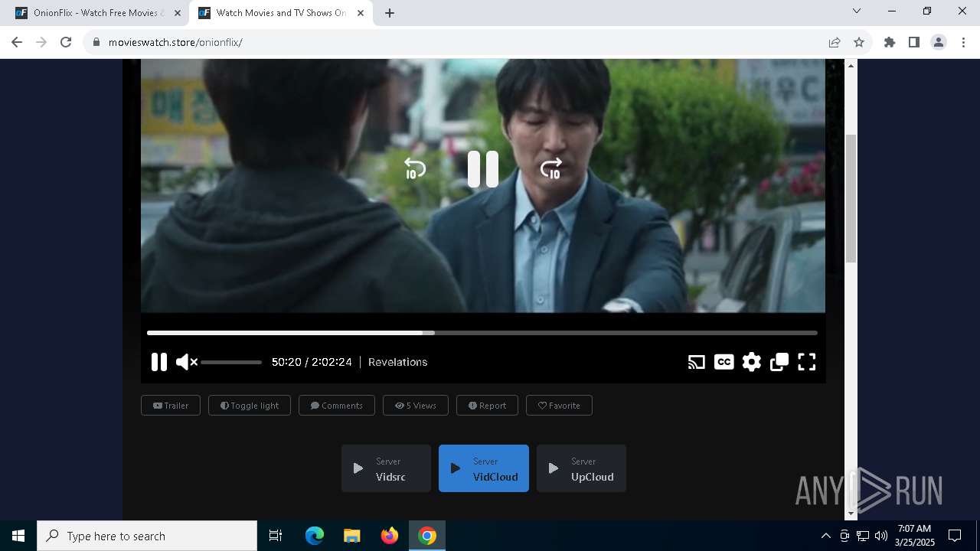Adjust the volume slider track
Screen dimensions: 980x551
coord(231,362)
